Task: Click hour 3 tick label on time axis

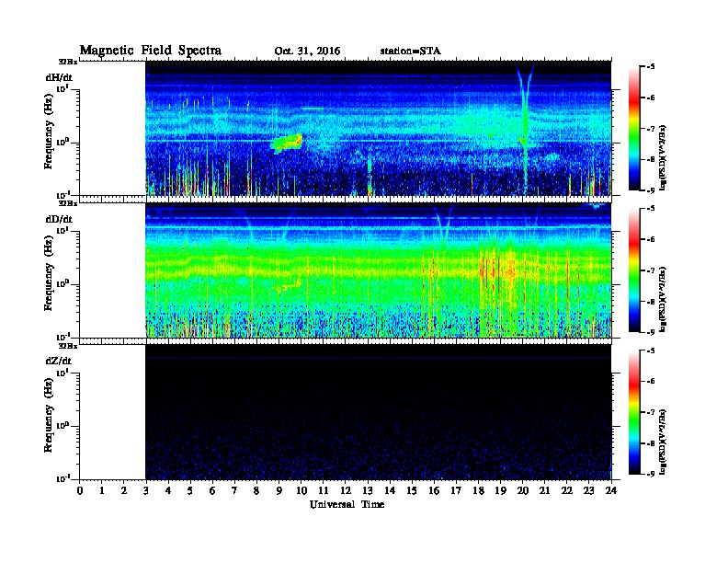Action: point(146,491)
